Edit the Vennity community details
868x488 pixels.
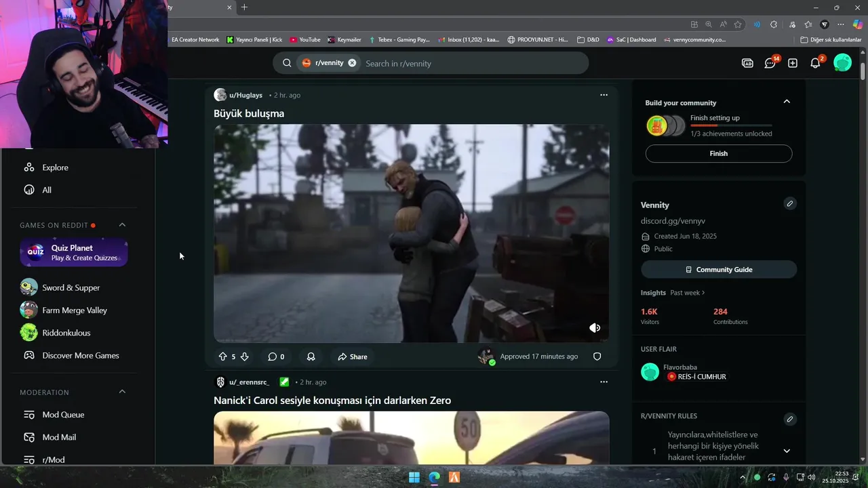pos(790,203)
